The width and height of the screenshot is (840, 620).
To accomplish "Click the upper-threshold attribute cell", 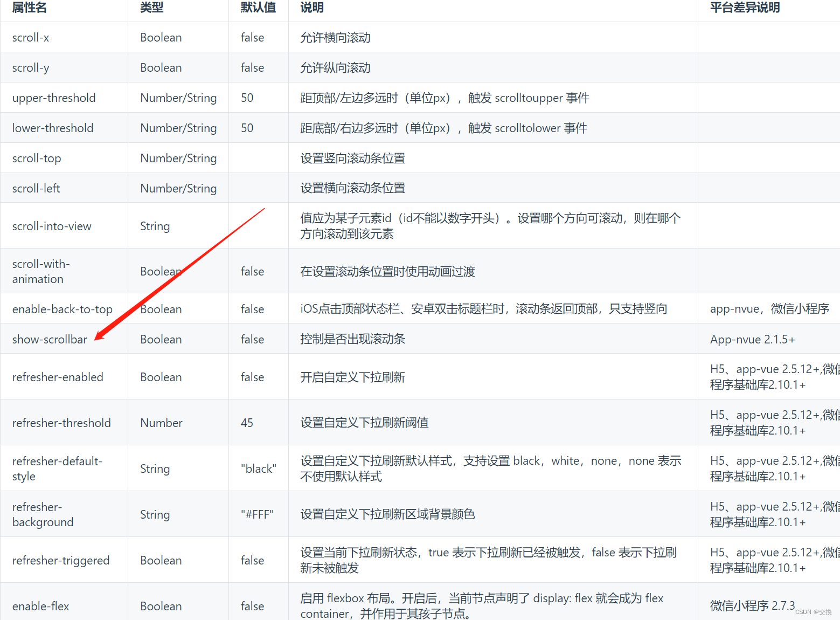I will click(x=54, y=98).
